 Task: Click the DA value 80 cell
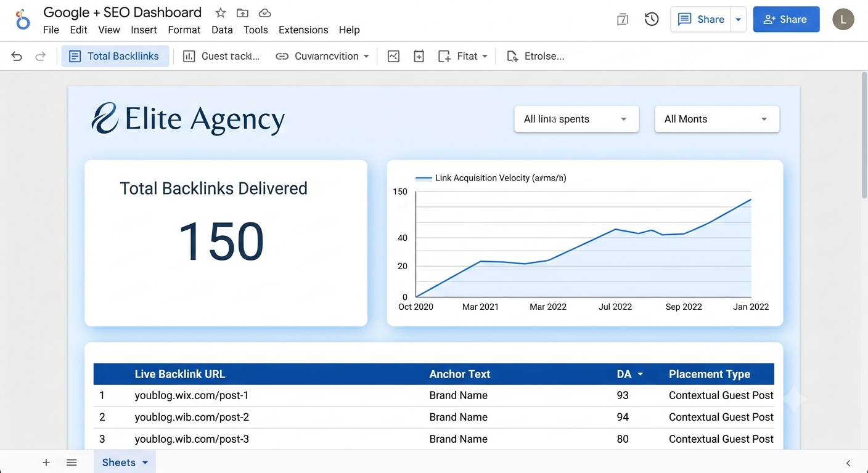pyautogui.click(x=623, y=439)
